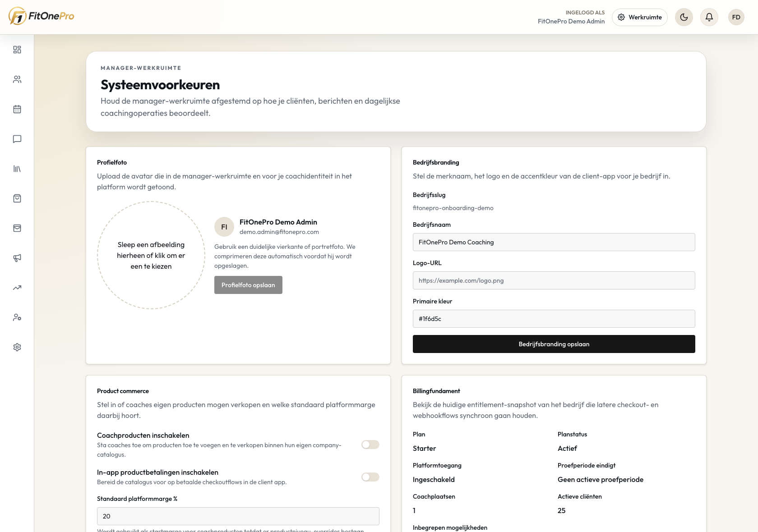Enable the Coachproducten inschakelen switch
This screenshot has width=758, height=532.
[370, 445]
